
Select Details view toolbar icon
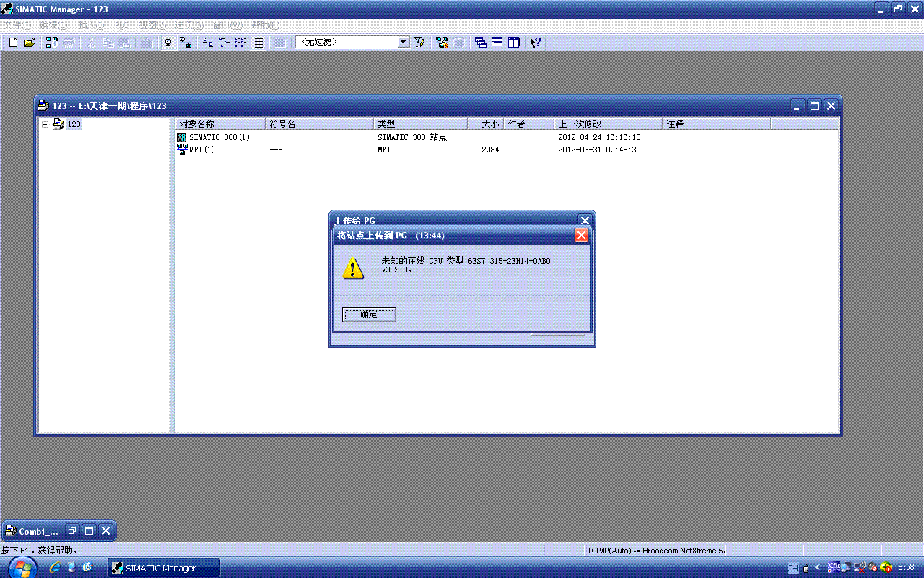click(258, 43)
